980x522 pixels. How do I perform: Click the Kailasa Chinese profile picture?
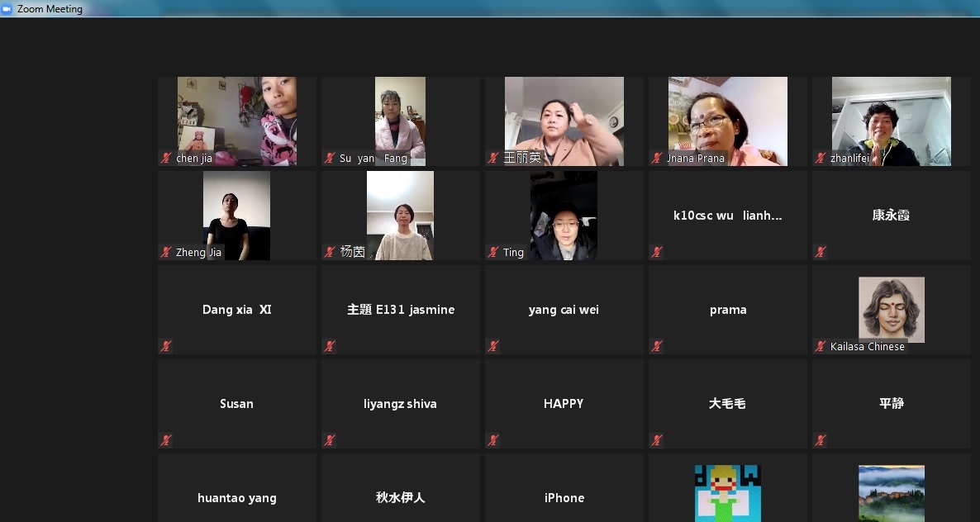[x=891, y=309]
